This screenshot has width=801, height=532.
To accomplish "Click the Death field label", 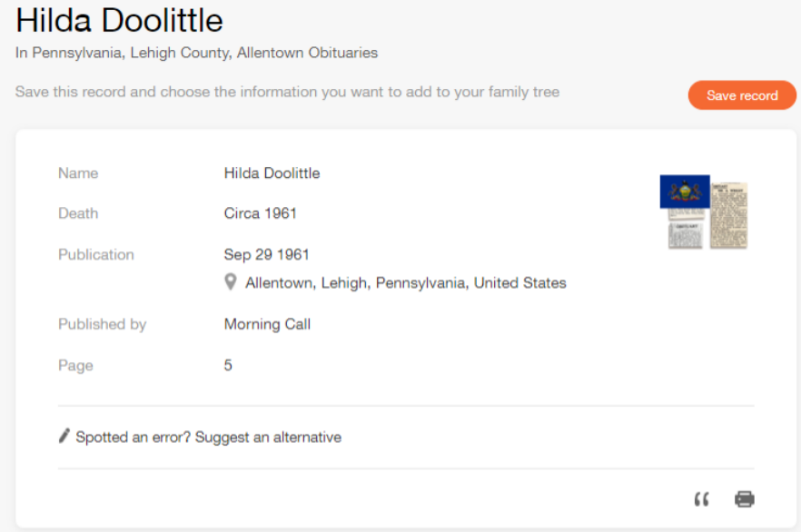I will (x=78, y=213).
